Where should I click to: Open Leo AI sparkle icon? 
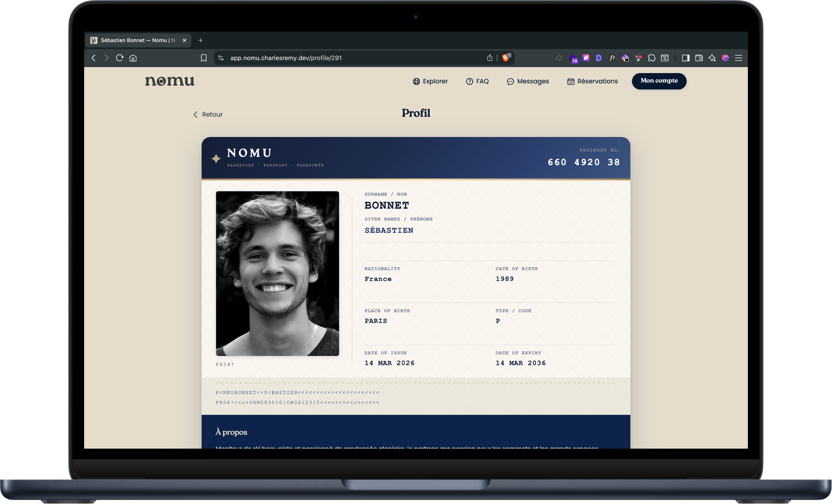pyautogui.click(x=712, y=58)
